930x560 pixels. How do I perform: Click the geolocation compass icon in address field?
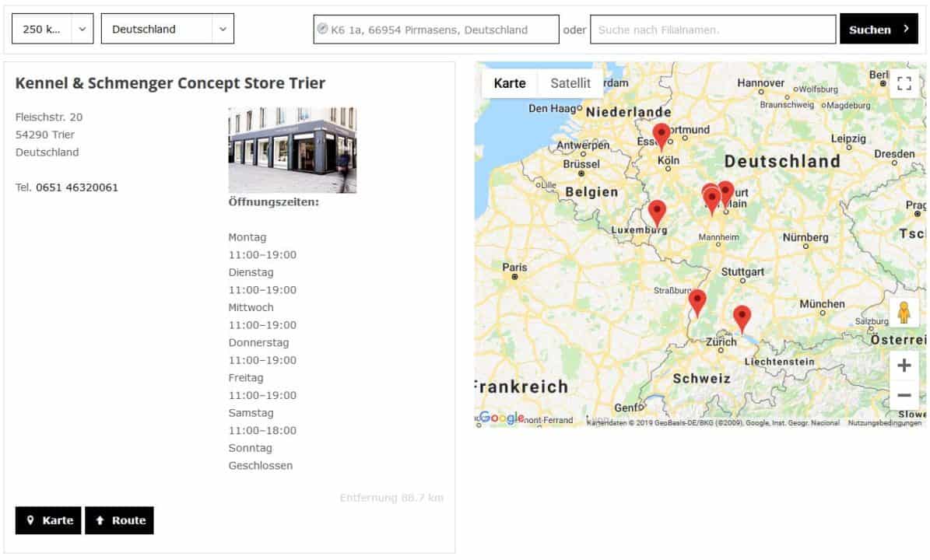coord(323,29)
